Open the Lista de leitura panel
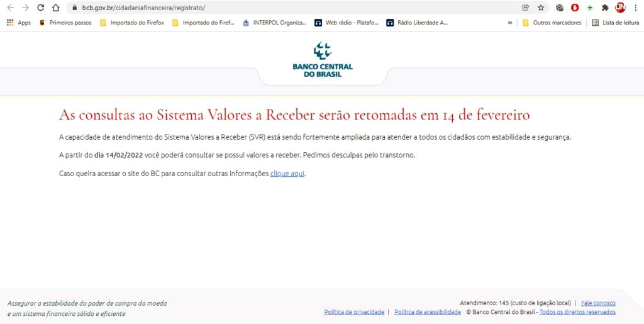Image resolution: width=644 pixels, height=324 pixels. click(x=615, y=23)
